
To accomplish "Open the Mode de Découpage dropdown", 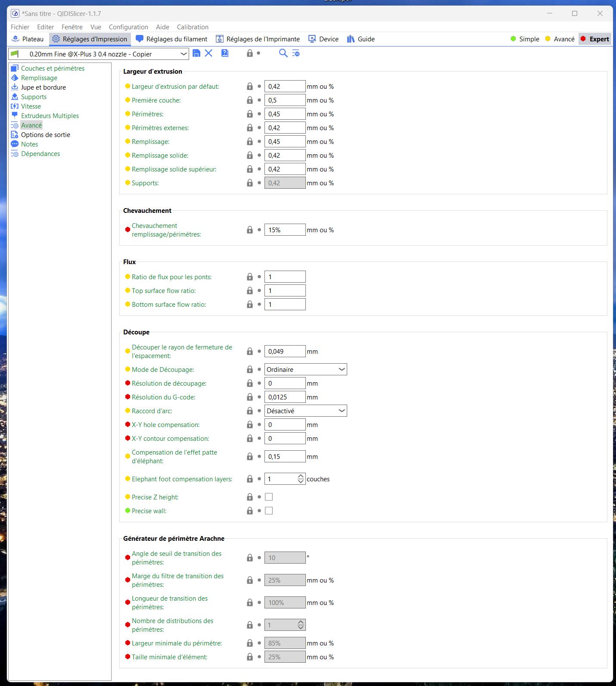I will coord(306,369).
